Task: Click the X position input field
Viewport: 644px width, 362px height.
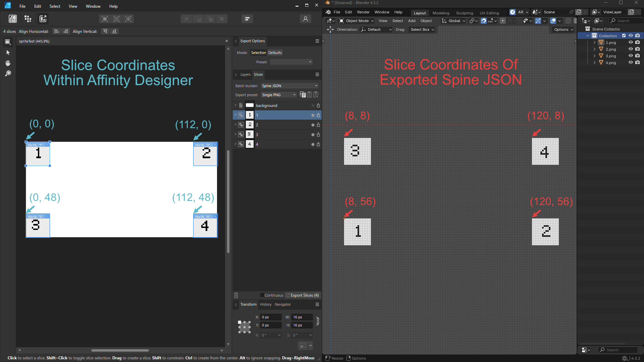Action: point(271,317)
